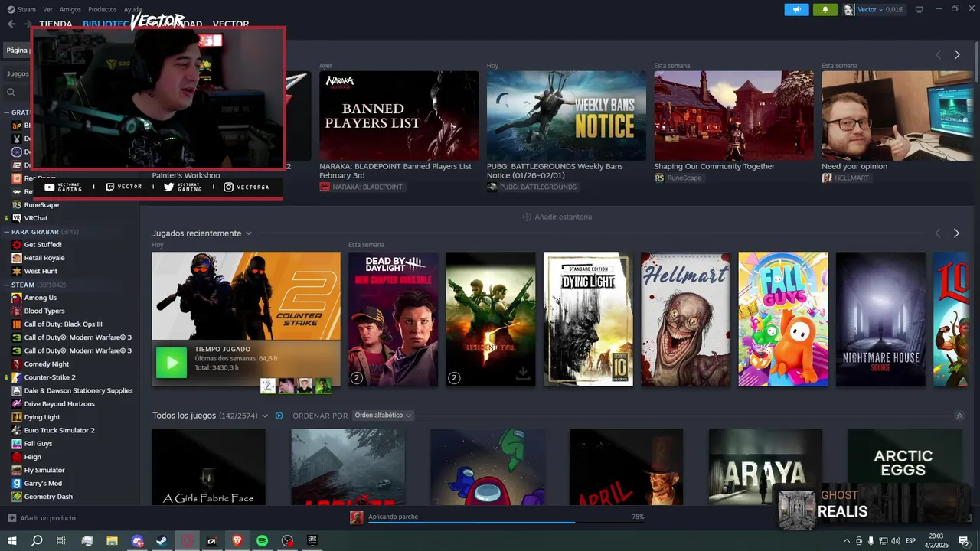This screenshot has width=980, height=551.
Task: Open the Productos menu
Action: coord(103,10)
